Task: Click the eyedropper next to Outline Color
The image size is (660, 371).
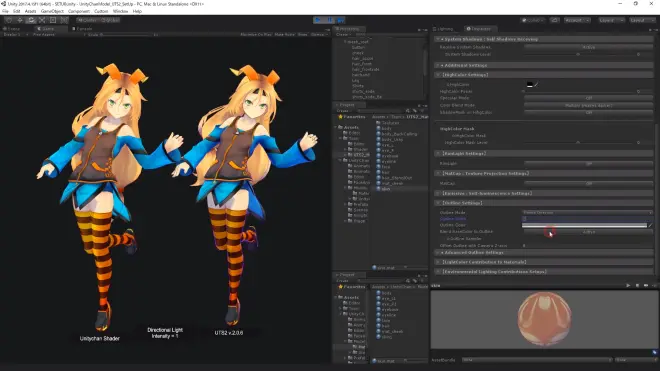Action: pyautogui.click(x=650, y=225)
